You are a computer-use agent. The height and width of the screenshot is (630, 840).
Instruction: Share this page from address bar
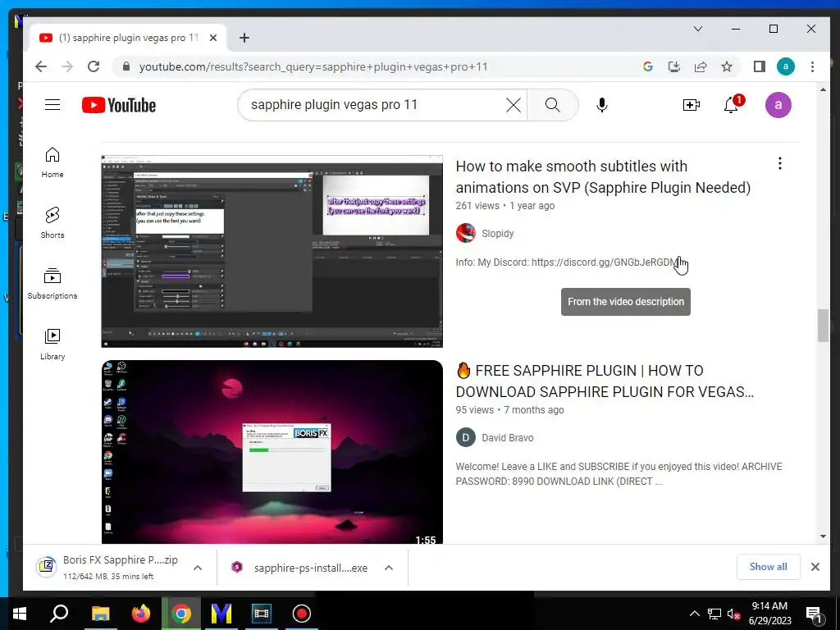(701, 66)
